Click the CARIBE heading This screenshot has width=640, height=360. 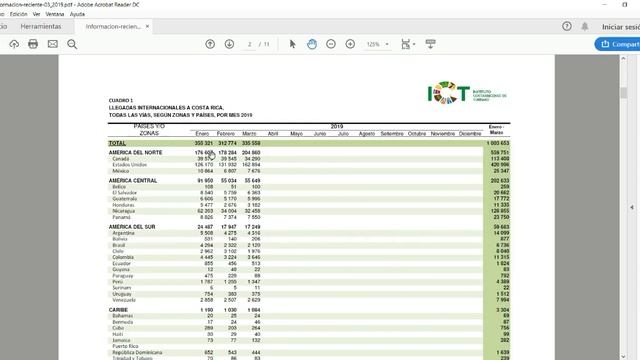[x=118, y=310]
